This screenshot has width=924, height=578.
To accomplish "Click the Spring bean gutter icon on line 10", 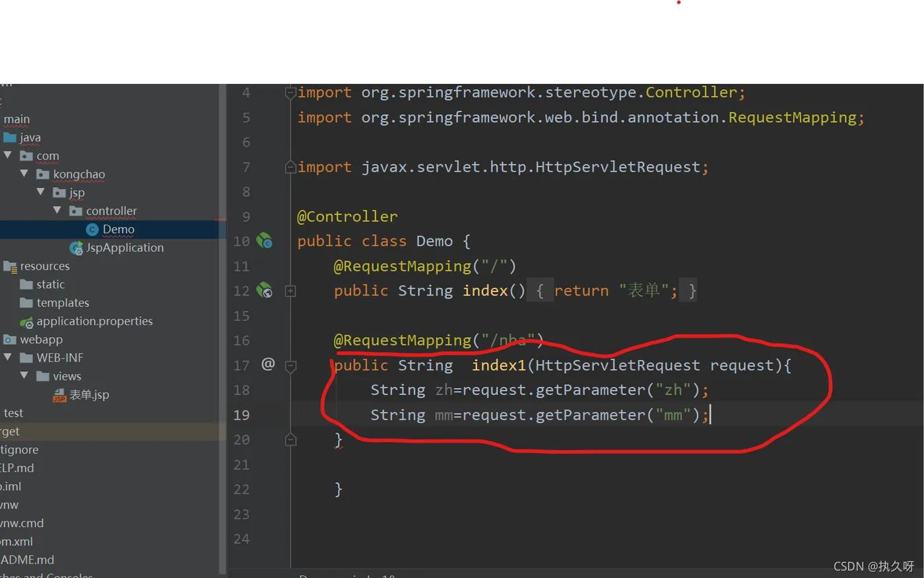I will (264, 240).
